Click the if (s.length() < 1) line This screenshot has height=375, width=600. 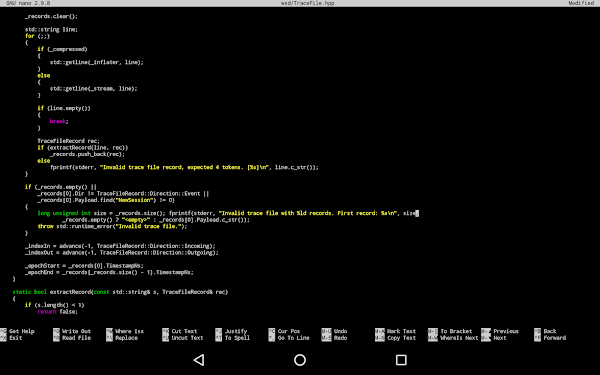pyautogui.click(x=54, y=305)
